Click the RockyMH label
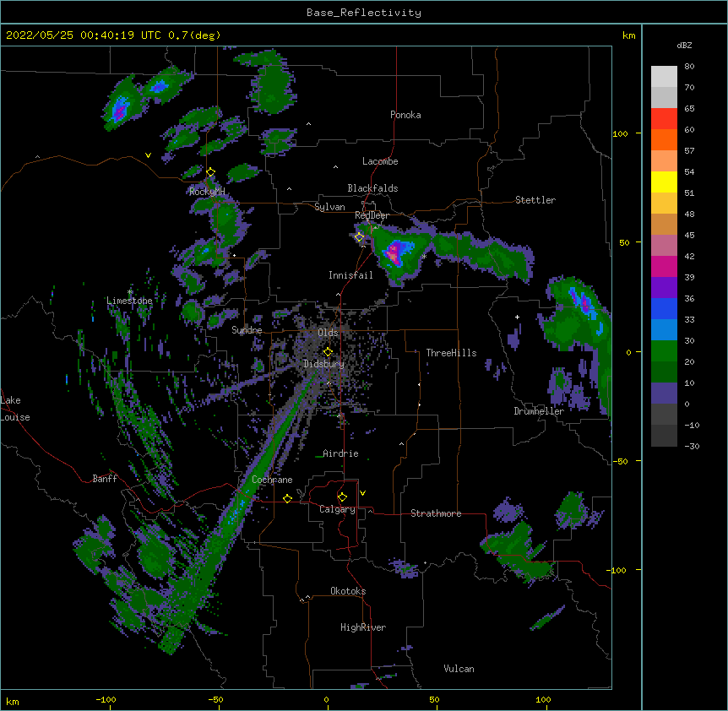728x711 pixels. pyautogui.click(x=207, y=192)
